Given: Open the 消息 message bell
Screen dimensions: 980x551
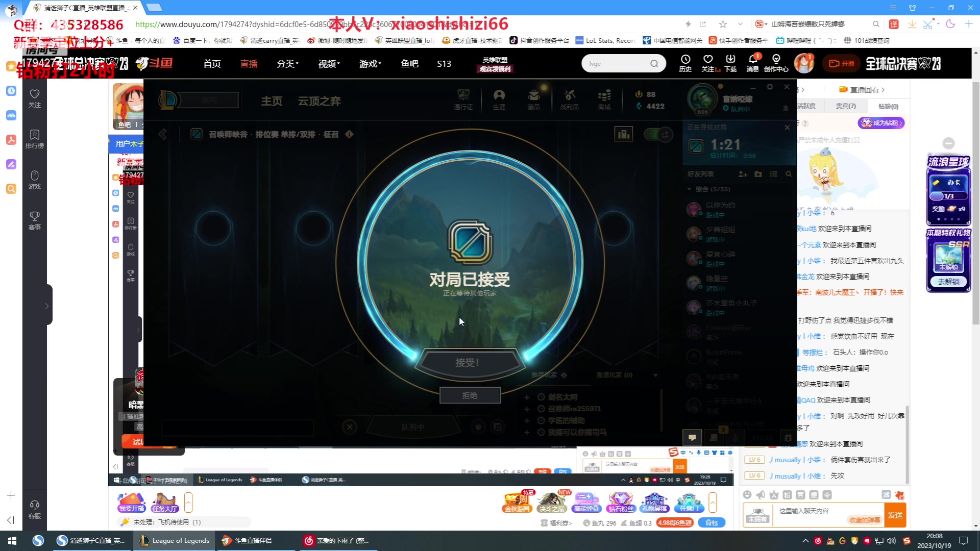Looking at the screenshot, I should coord(753,63).
